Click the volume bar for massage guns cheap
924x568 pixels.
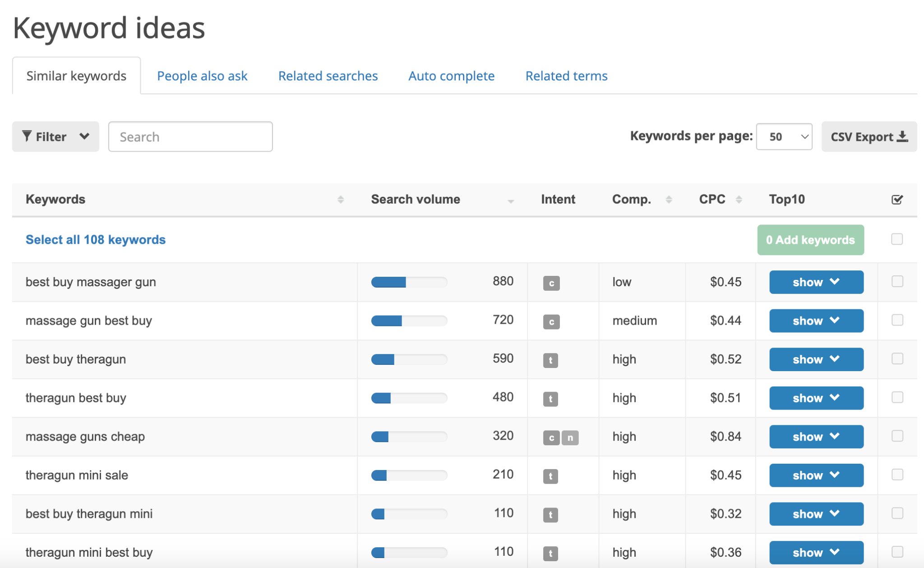(409, 436)
